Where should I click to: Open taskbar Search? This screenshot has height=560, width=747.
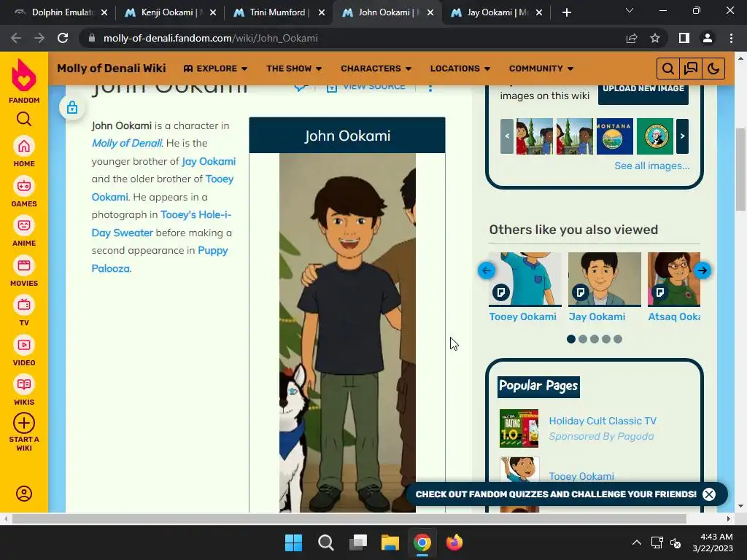(x=326, y=542)
